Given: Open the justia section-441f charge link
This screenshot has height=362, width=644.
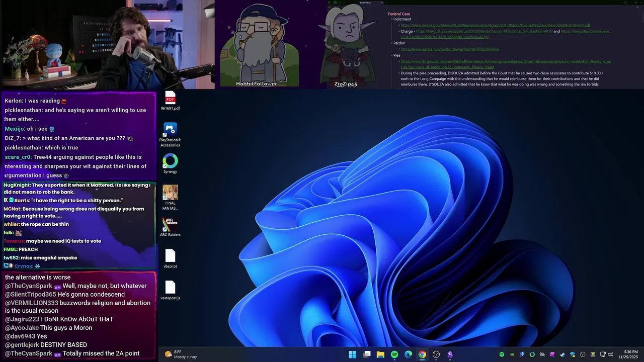Looking at the screenshot, I should (x=484, y=31).
